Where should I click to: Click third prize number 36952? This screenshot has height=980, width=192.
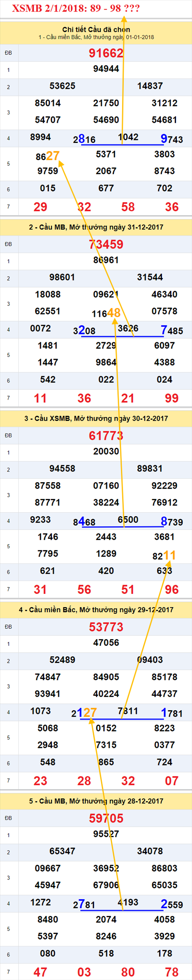tap(106, 868)
